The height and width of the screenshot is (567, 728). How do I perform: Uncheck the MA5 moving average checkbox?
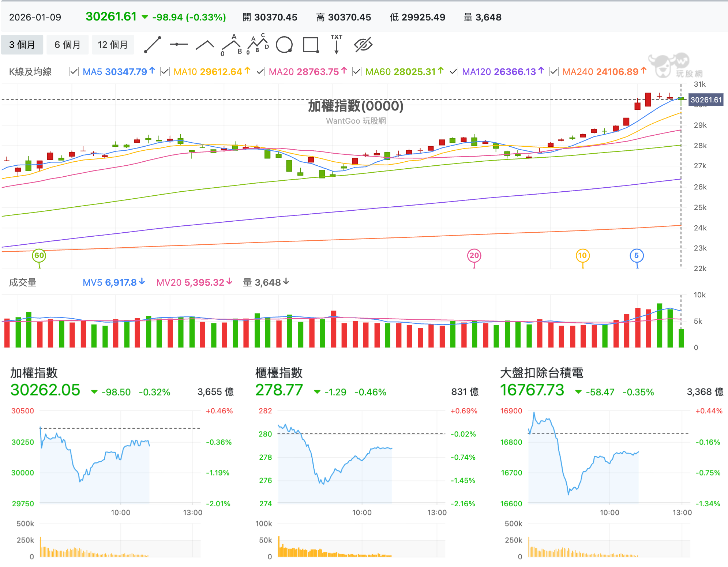click(74, 72)
